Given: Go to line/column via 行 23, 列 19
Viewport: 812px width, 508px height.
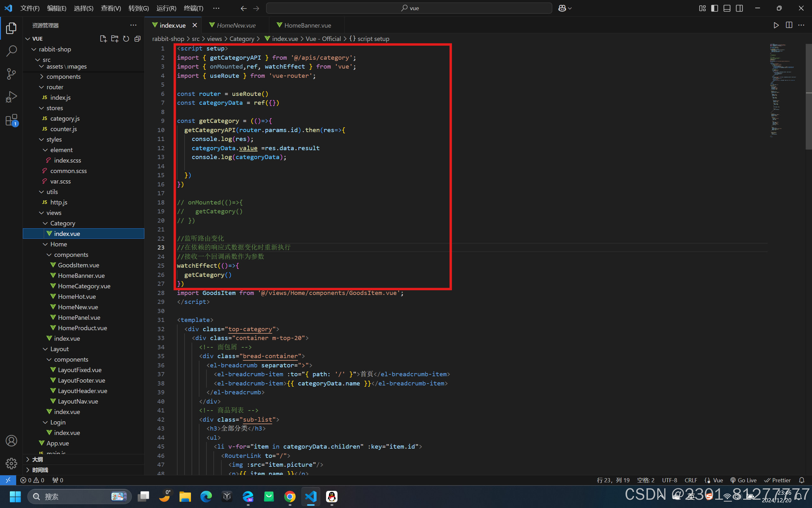Looking at the screenshot, I should pos(613,480).
